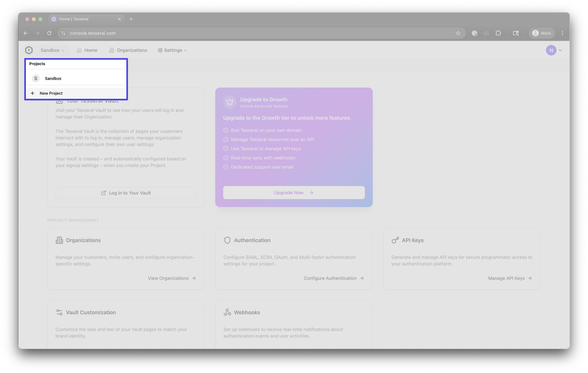Click the address bar URL console.tesseral.com

[x=93, y=33]
